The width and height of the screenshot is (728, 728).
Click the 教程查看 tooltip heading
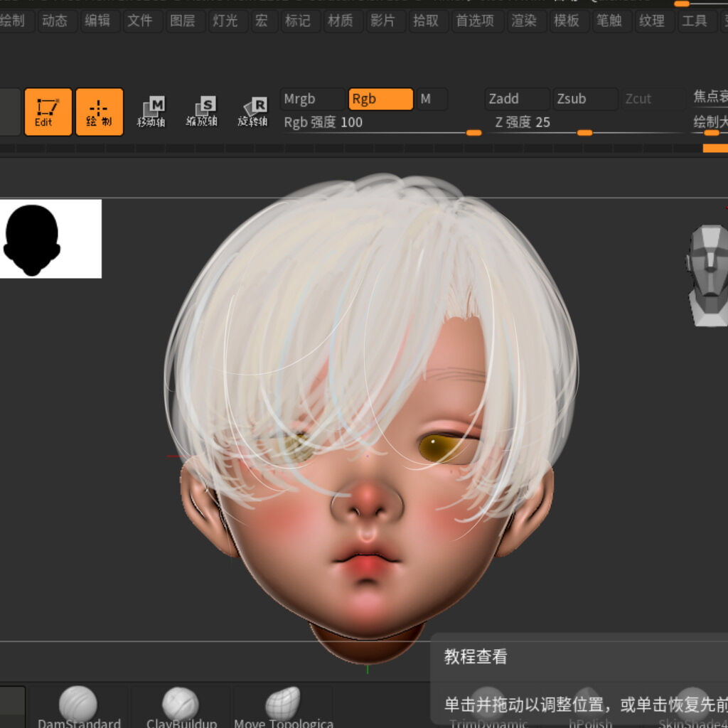pyautogui.click(x=476, y=657)
